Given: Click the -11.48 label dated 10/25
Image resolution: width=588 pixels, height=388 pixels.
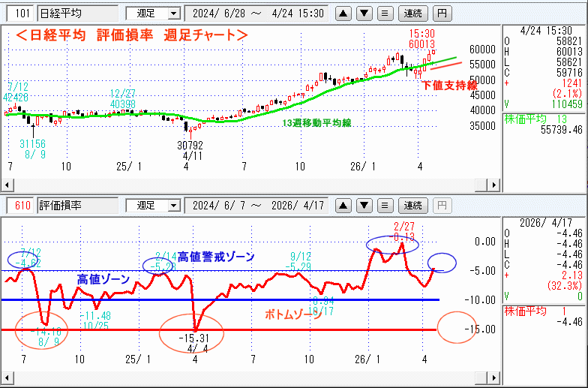Looking at the screenshot, I should (x=95, y=316).
